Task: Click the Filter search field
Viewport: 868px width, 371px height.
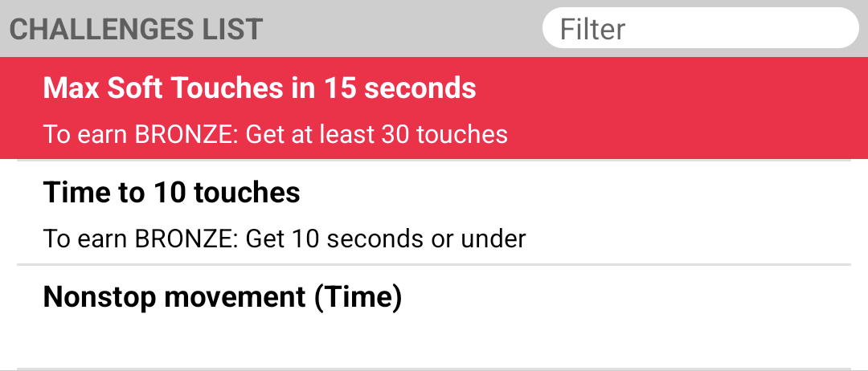Action: 700,28
